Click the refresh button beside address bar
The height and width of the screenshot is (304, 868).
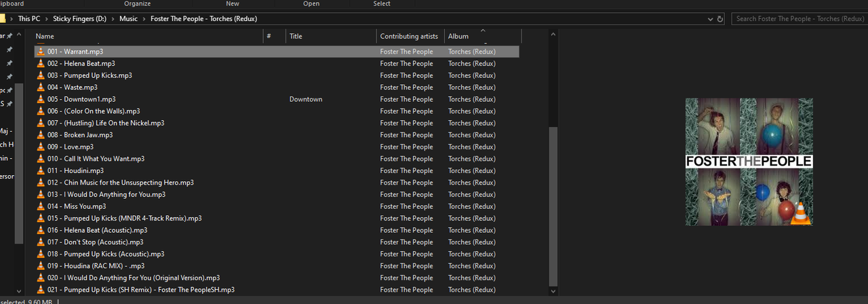coord(719,19)
